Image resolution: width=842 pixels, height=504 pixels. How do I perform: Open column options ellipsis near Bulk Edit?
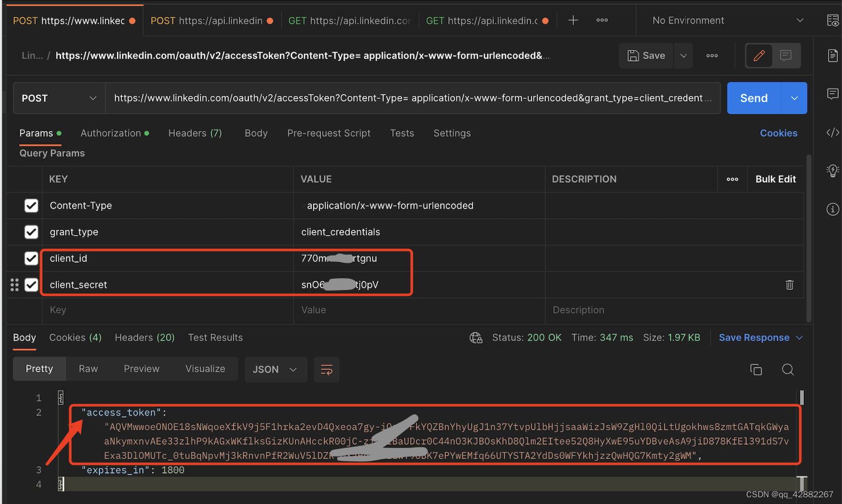(732, 179)
